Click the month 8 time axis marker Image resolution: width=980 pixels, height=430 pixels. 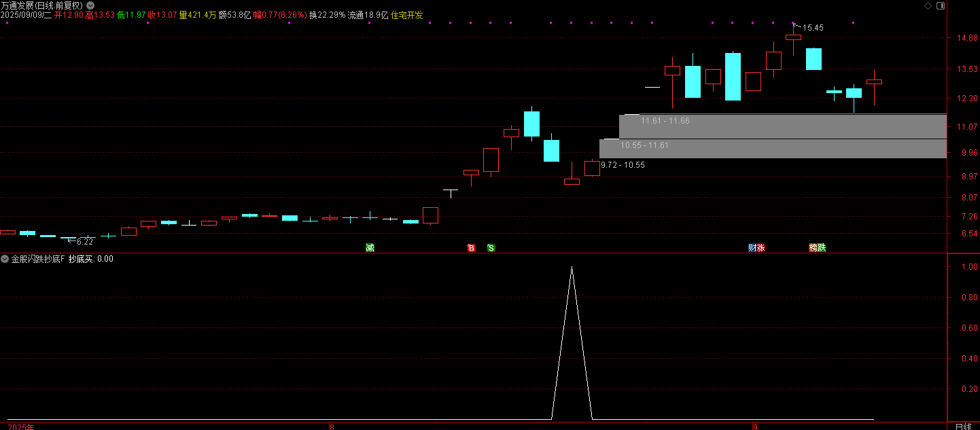click(x=332, y=427)
